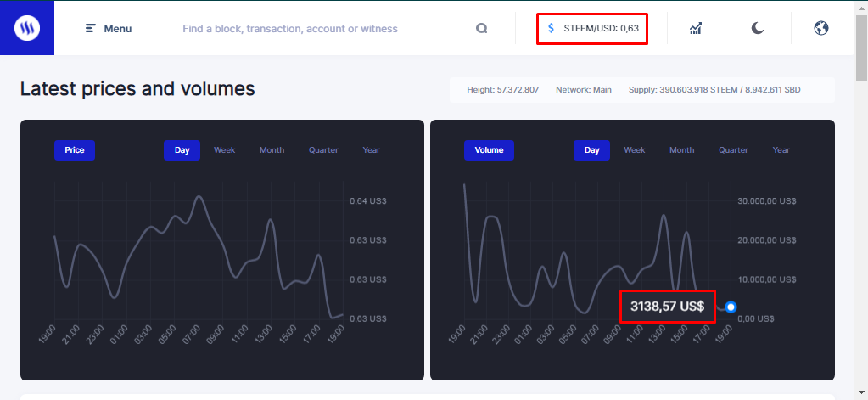The width and height of the screenshot is (868, 400).
Task: Toggle dark mode moon icon
Action: point(758,29)
